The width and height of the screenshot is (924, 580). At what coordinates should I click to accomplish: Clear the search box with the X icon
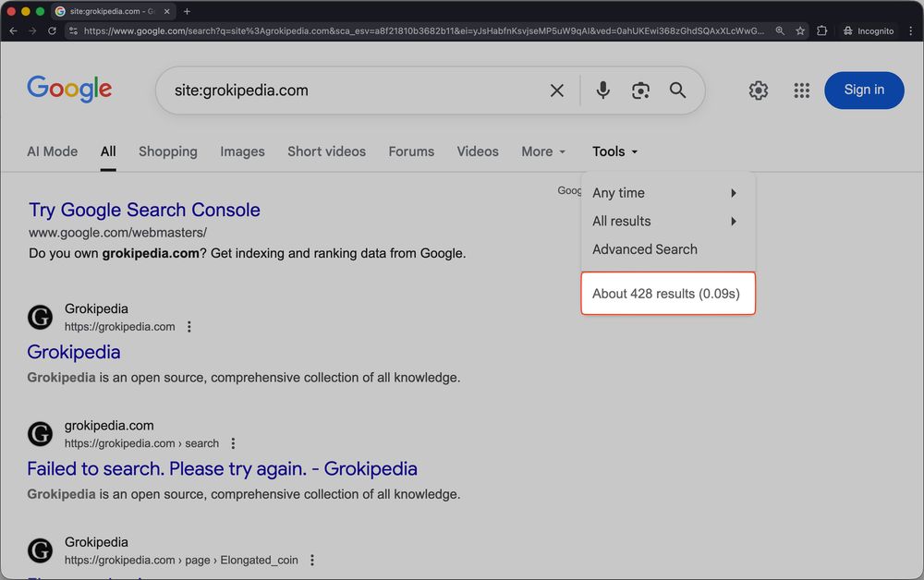[556, 91]
